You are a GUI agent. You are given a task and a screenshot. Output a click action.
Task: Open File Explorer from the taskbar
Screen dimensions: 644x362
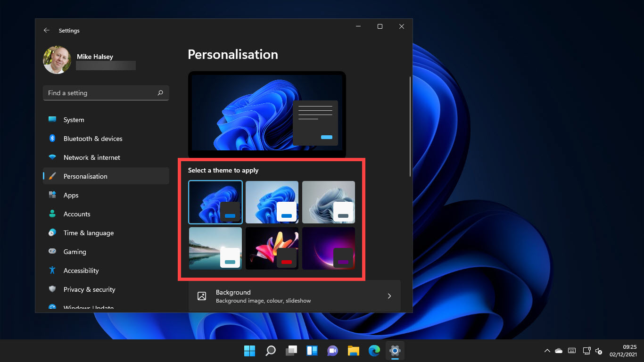click(354, 351)
